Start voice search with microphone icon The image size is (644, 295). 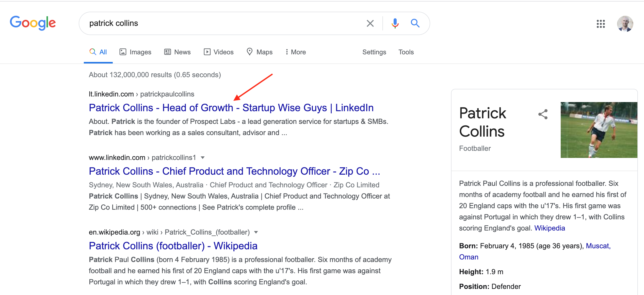395,23
